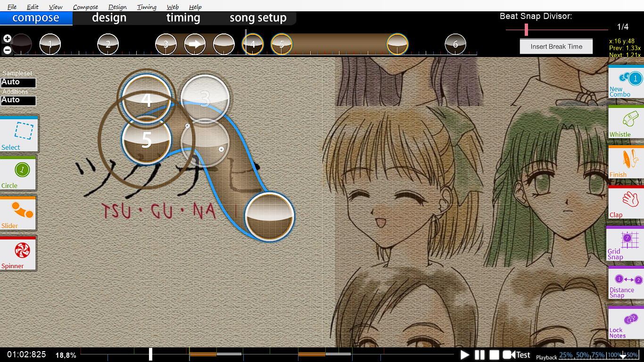This screenshot has height=362, width=644.
Task: Open the Additions Auto dropdown
Action: coord(18,100)
